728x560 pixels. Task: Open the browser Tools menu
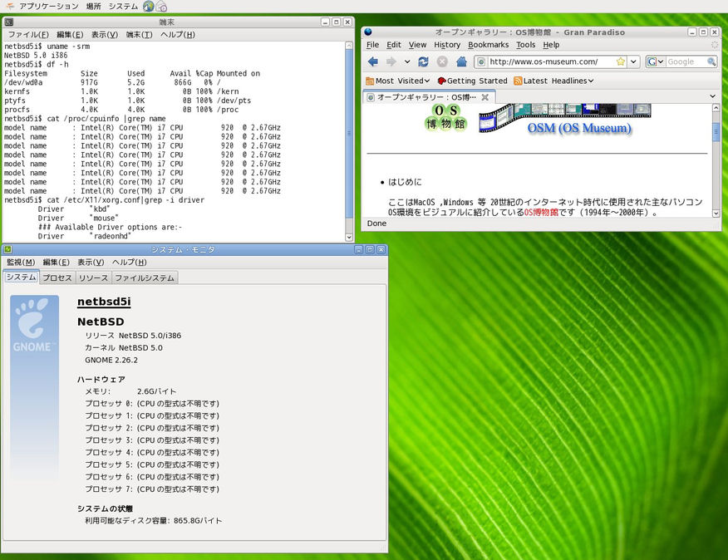tap(525, 45)
